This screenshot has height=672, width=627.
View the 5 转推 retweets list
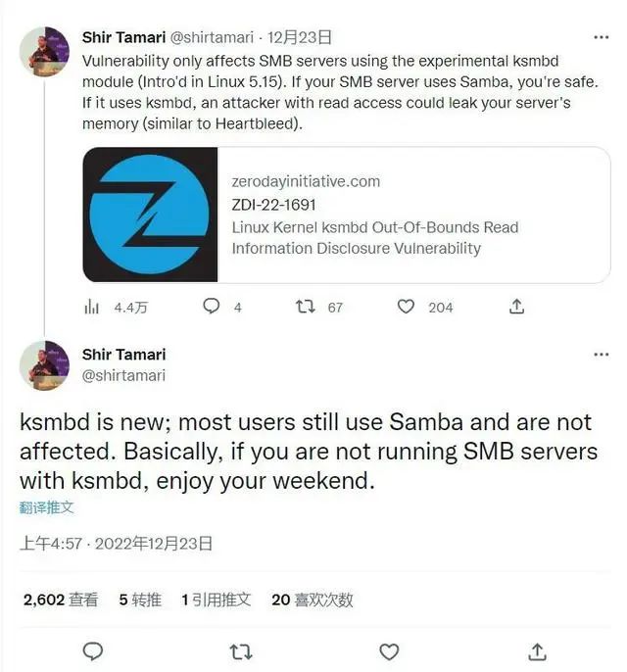point(140,600)
